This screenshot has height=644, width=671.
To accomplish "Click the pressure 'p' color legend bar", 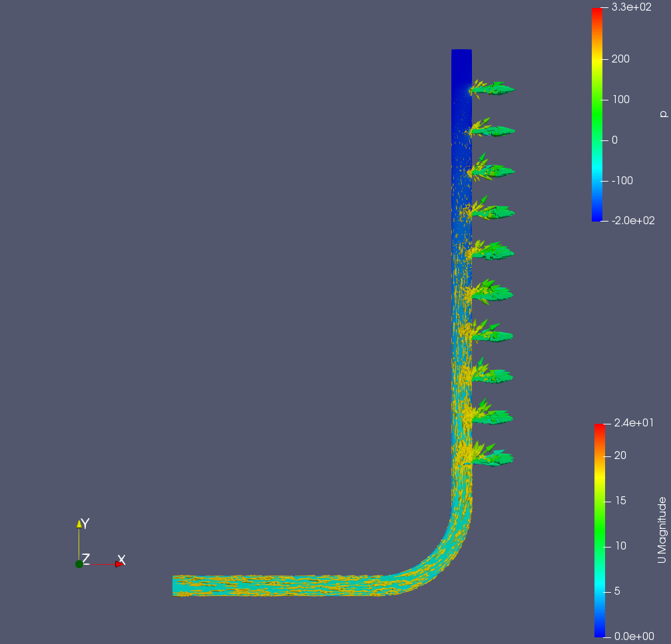I will click(x=596, y=114).
